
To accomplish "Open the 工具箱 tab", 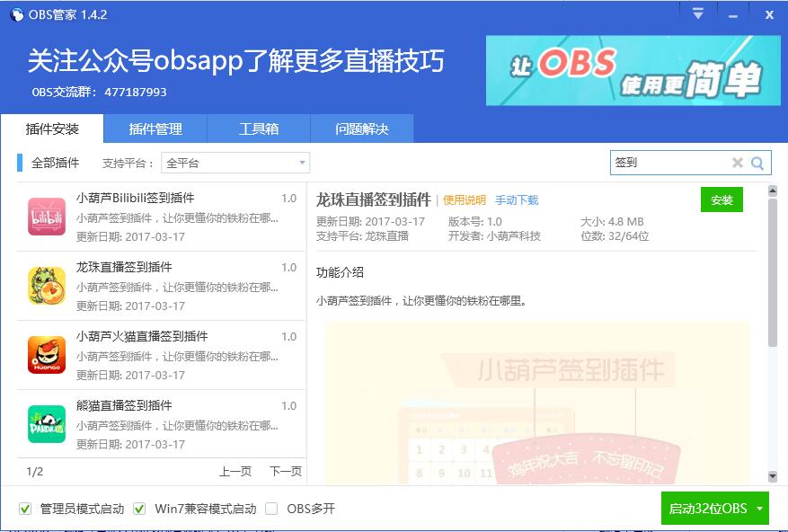I will point(259,129).
